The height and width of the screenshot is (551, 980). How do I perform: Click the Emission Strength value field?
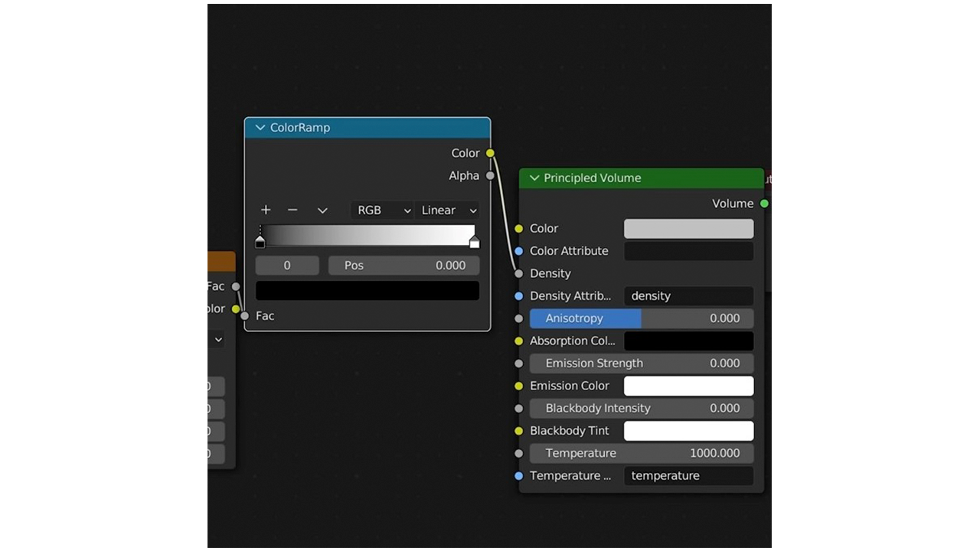pos(642,364)
